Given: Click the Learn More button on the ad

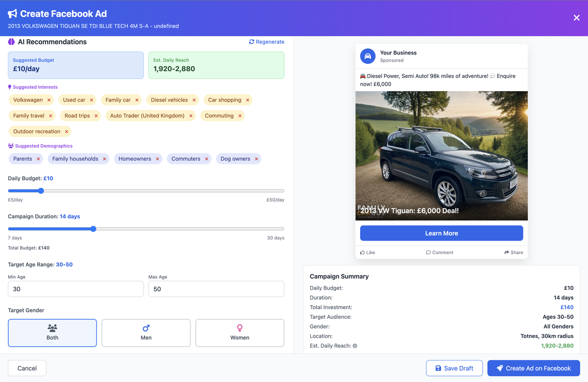Looking at the screenshot, I should coord(441,232).
